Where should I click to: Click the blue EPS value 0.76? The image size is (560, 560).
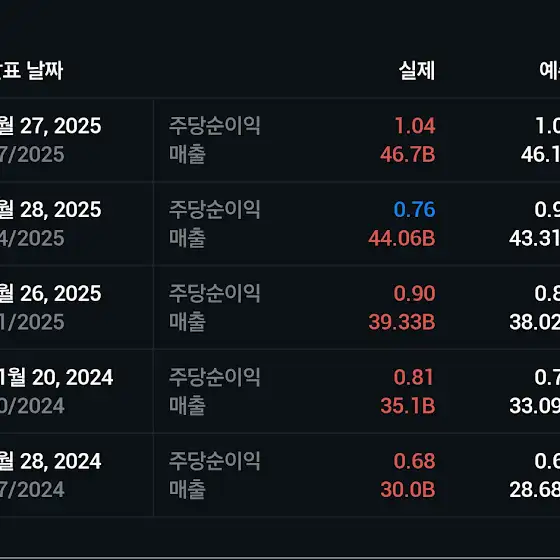[414, 209]
